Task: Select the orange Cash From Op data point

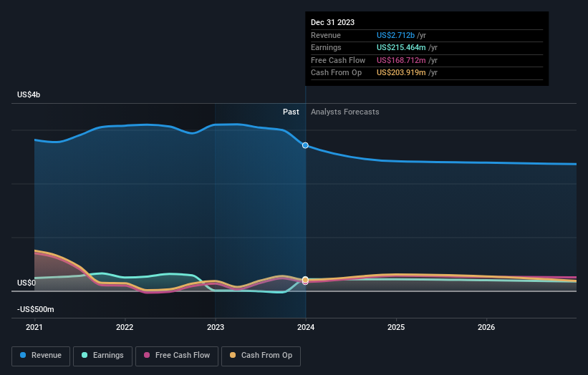Action: [305, 280]
